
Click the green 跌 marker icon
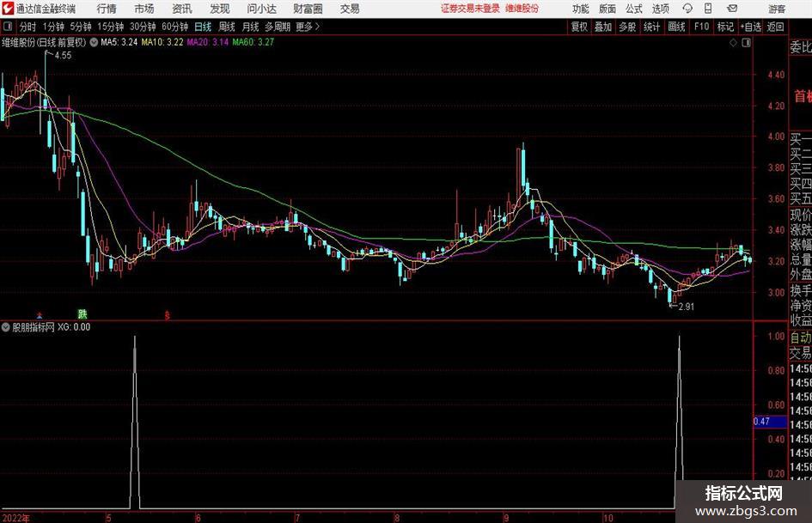point(82,313)
